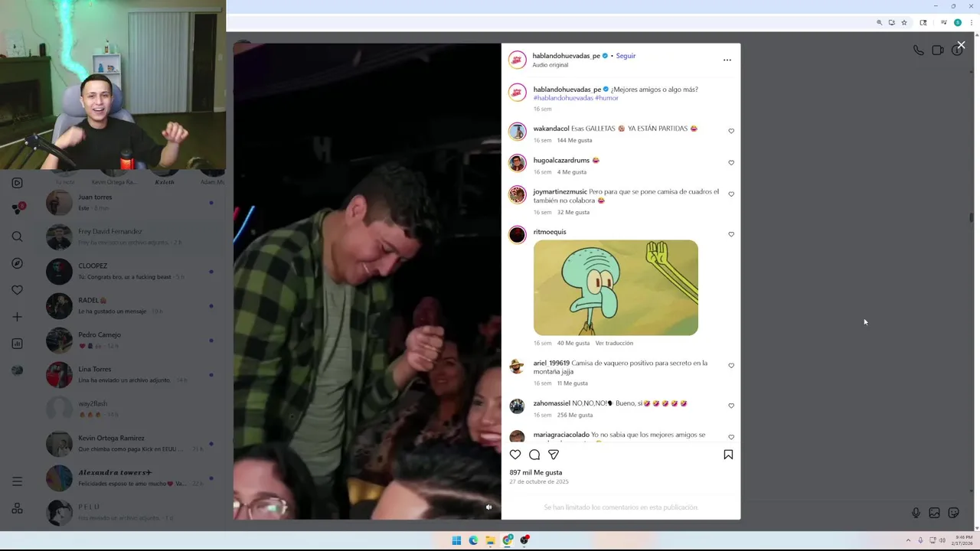Viewport: 980px width, 551px height.
Task: Show hidden system tray icons
Action: click(908, 540)
